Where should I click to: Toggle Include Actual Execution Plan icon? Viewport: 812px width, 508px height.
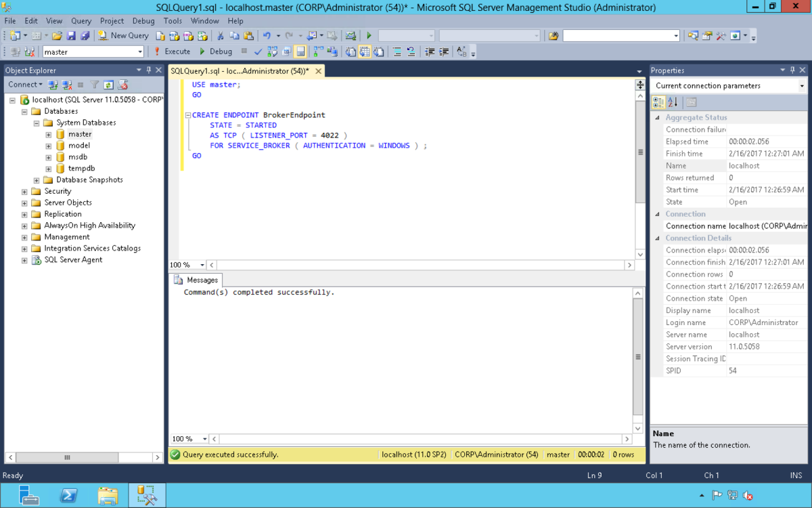[318, 51]
